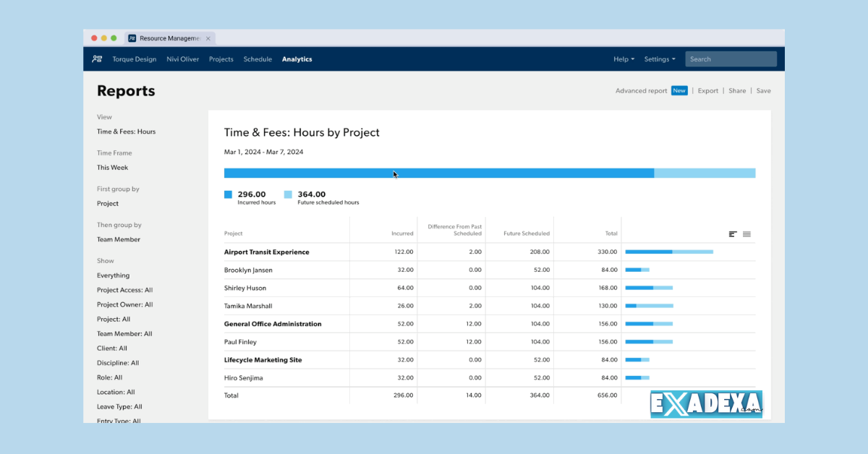Open the Settings dropdown menu

pos(659,59)
